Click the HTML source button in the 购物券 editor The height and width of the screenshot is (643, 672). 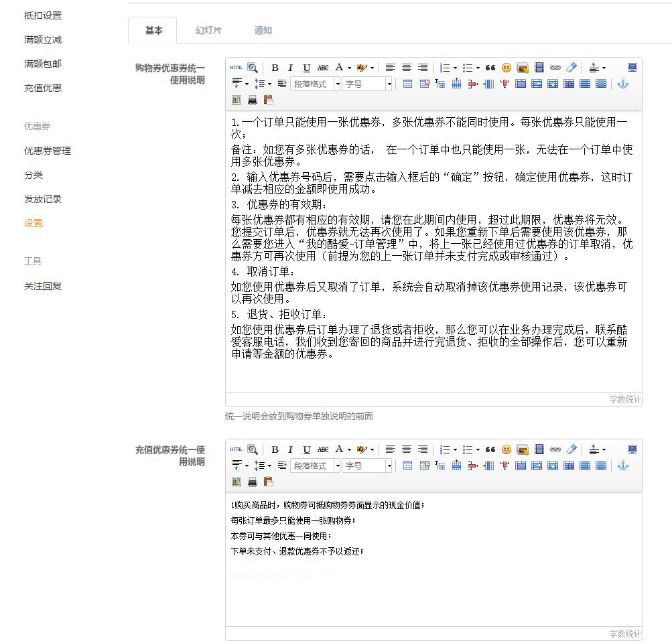click(236, 68)
